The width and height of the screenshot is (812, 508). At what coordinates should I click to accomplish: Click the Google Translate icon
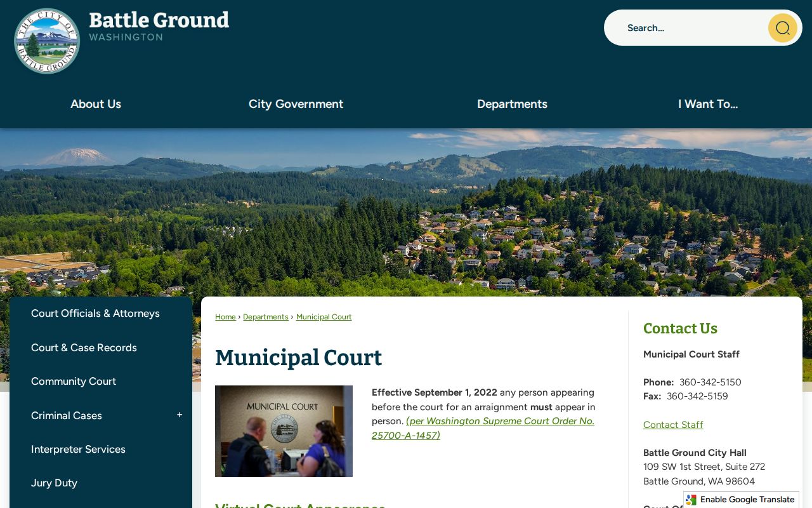pyautogui.click(x=691, y=500)
